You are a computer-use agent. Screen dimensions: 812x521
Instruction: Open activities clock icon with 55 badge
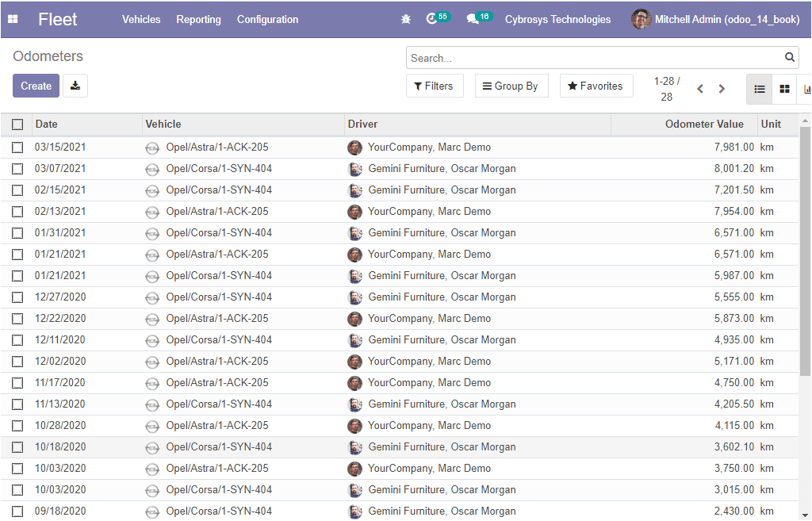point(438,18)
